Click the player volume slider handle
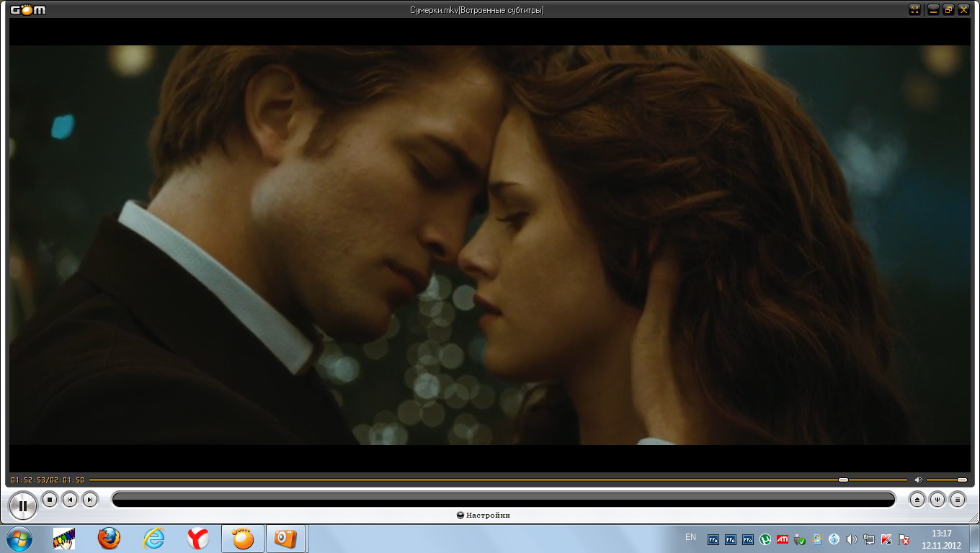The height and width of the screenshot is (553, 980). pos(962,480)
